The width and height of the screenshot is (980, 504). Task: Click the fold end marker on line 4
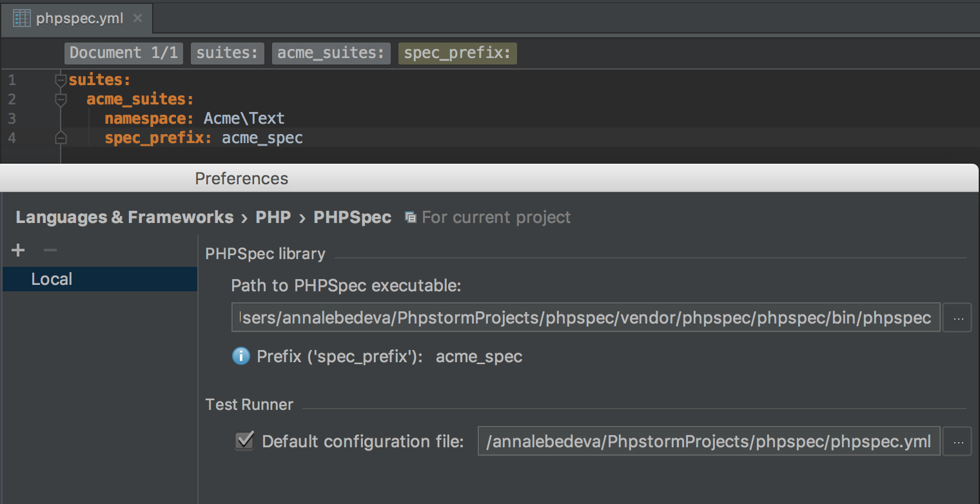coord(61,138)
